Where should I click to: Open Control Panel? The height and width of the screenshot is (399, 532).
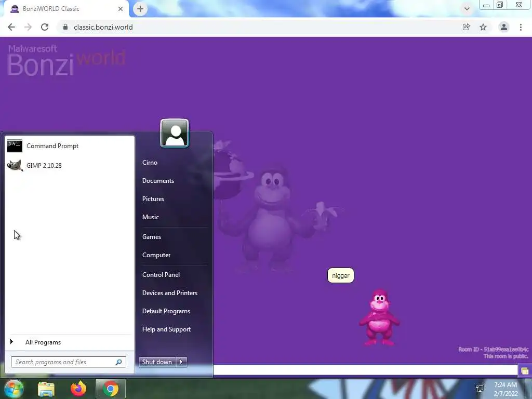pos(161,275)
